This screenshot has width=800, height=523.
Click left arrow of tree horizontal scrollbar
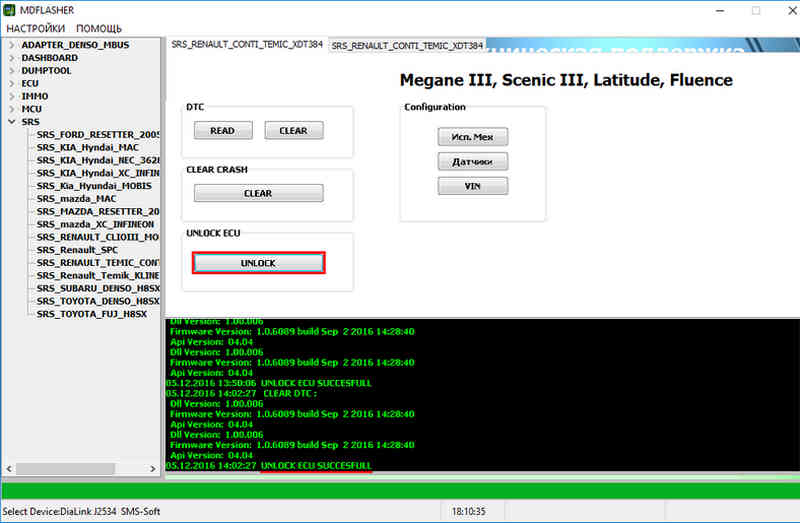[9, 468]
